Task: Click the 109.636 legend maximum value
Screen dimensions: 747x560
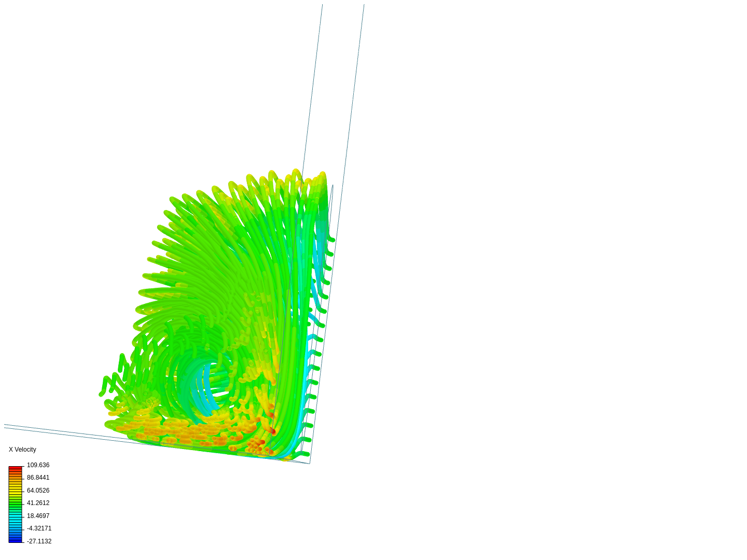Action: point(38,465)
